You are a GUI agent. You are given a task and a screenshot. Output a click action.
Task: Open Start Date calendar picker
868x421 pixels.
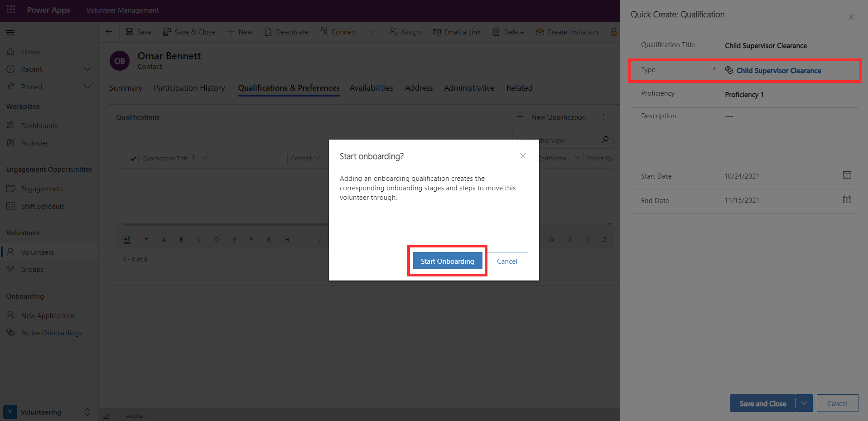point(847,175)
